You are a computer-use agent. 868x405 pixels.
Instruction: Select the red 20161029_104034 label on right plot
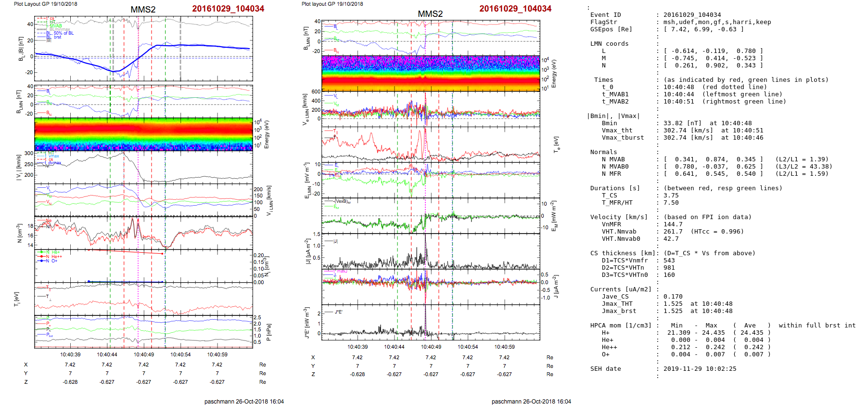tap(515, 9)
